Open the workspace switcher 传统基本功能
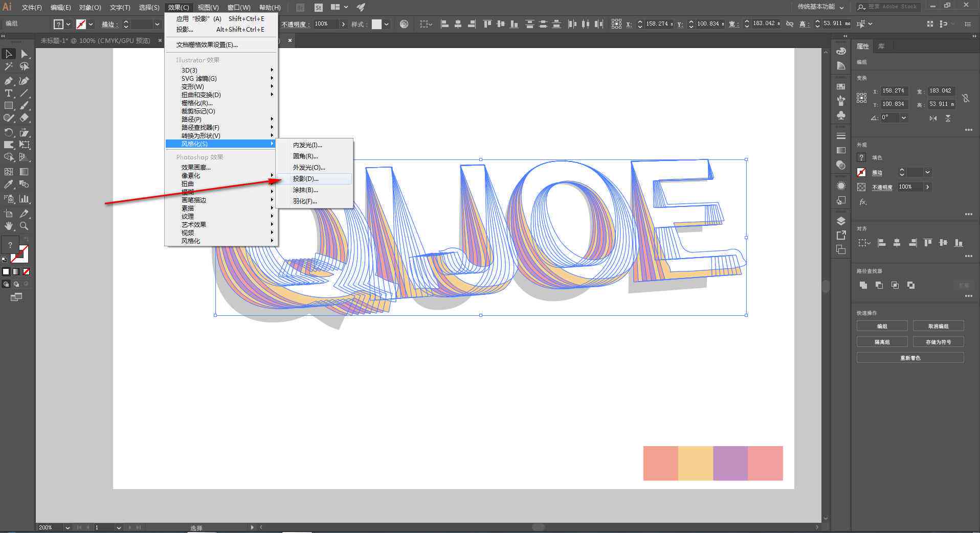The height and width of the screenshot is (533, 980). tap(821, 7)
